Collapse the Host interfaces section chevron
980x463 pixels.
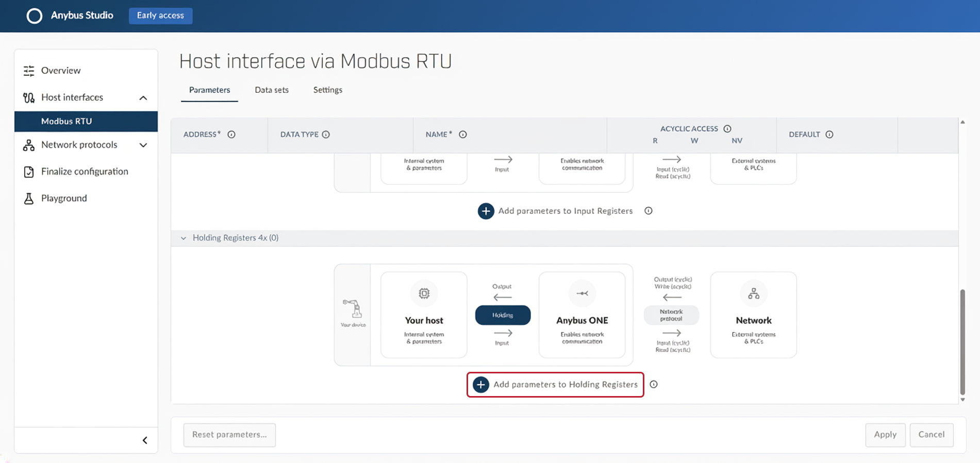(143, 98)
